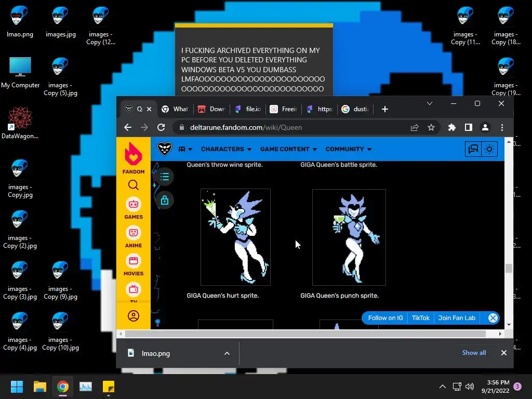Select the images.jpg desktop file

tap(60, 22)
